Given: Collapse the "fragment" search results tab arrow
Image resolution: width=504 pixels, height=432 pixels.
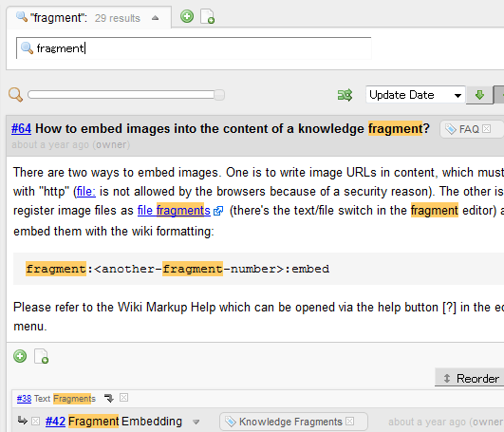Looking at the screenshot, I should pyautogui.click(x=155, y=18).
